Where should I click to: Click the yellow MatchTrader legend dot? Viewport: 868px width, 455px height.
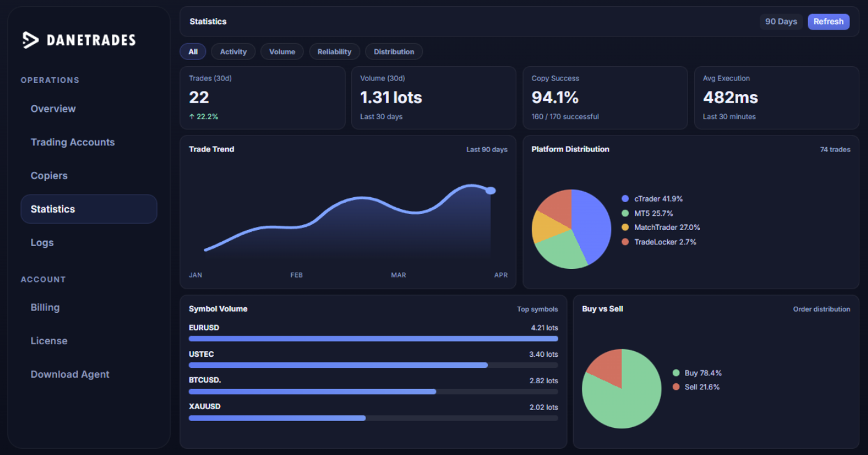click(625, 228)
